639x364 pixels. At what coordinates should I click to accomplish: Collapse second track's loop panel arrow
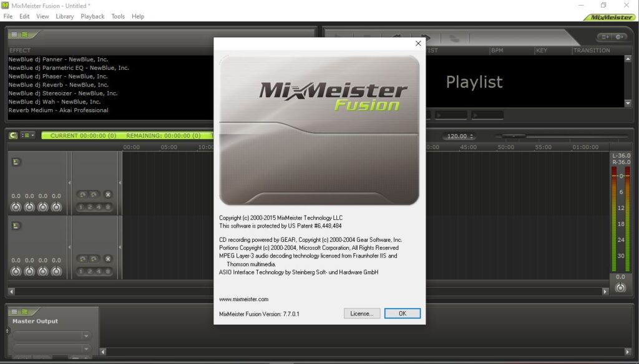[x=120, y=247]
